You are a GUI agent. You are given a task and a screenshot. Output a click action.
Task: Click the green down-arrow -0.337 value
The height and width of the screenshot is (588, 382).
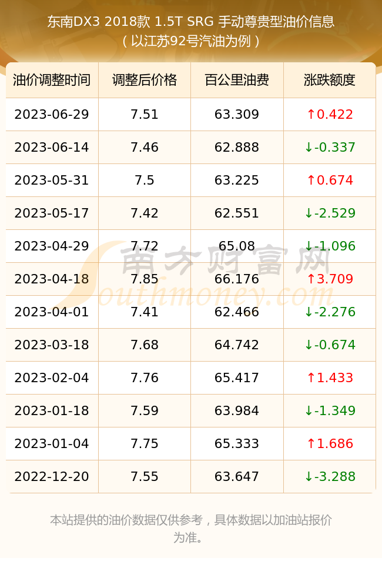click(x=330, y=148)
